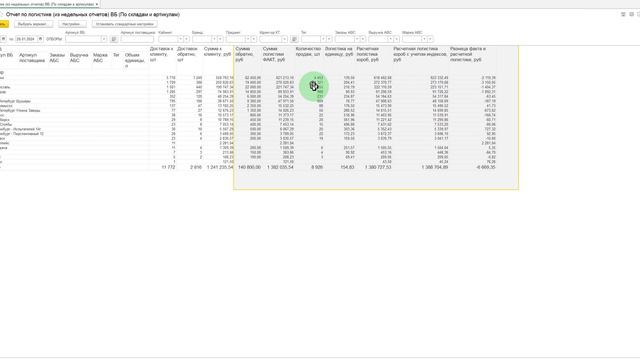The height and width of the screenshot is (360, 640).
Task: Click total cell 1 241 235,54
Action: [220, 167]
